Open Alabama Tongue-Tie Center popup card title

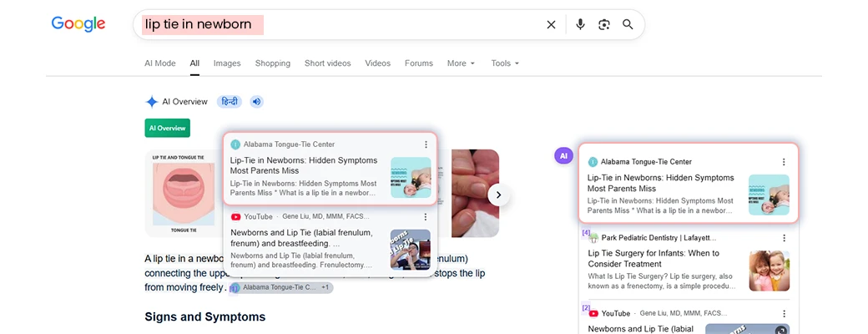[x=304, y=165]
